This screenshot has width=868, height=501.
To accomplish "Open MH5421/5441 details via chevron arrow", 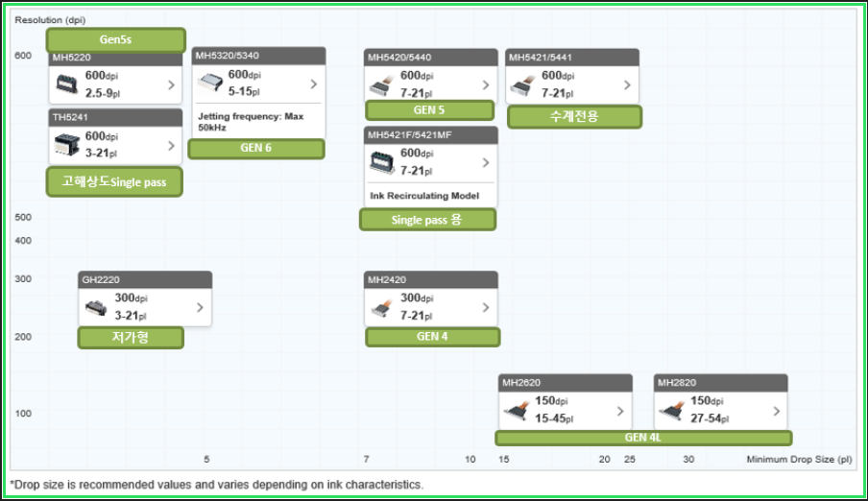I will 628,85.
